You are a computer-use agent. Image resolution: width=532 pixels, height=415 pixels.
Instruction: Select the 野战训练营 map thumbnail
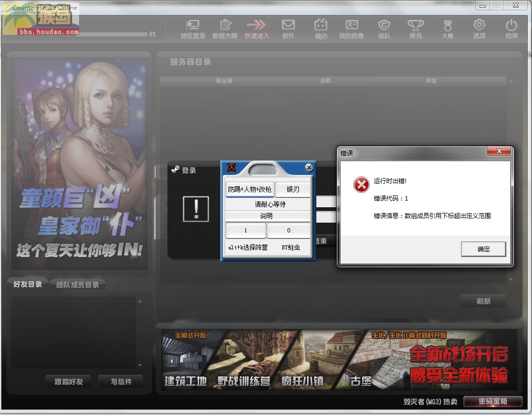(x=252, y=360)
